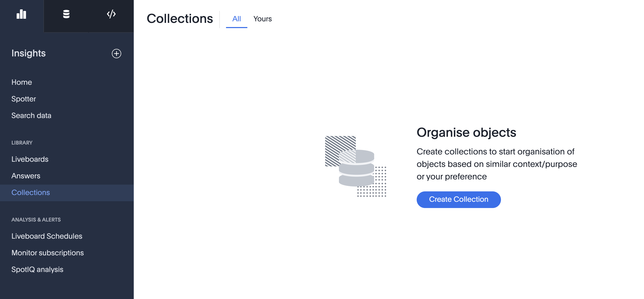Go to Home in sidebar
This screenshot has height=299, width=644.
pos(22,82)
